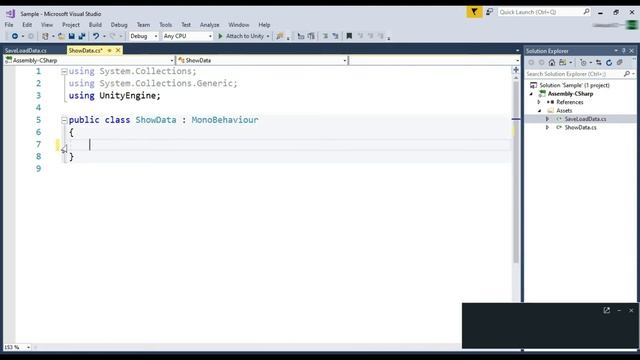Click the Undo arrow icon
The width and height of the screenshot is (640, 360).
96,36
